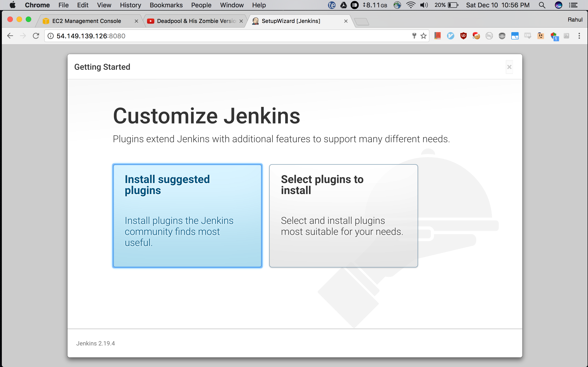Open the Wi-Fi menu
The width and height of the screenshot is (588, 367).
[411, 5]
